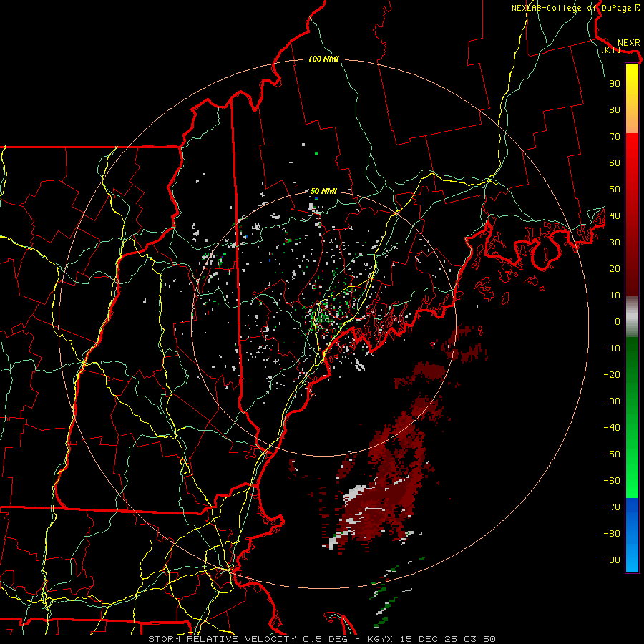
Task: Click the 03:50 timestamp in the footer
Action: click(x=479, y=639)
